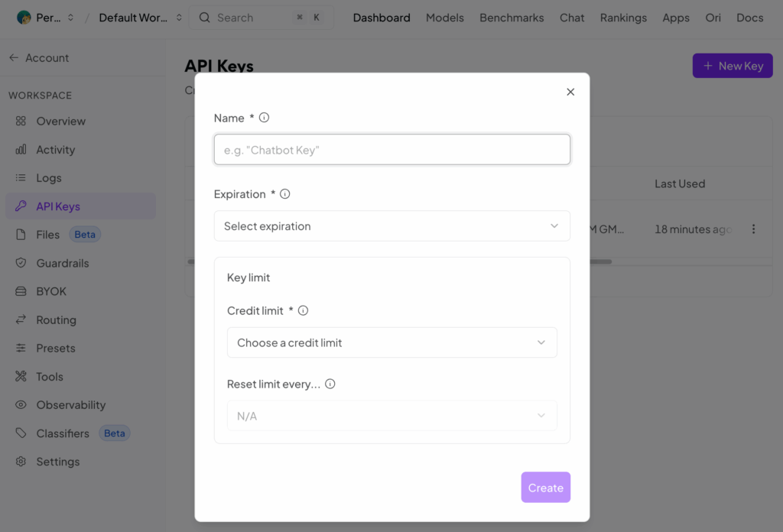The height and width of the screenshot is (532, 783).
Task: Click the account avatar icon
Action: [x=24, y=18]
